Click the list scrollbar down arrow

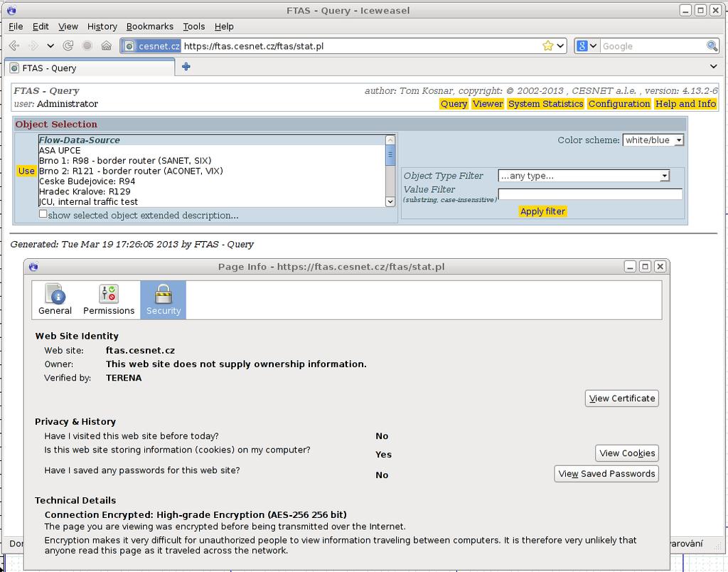pos(390,201)
